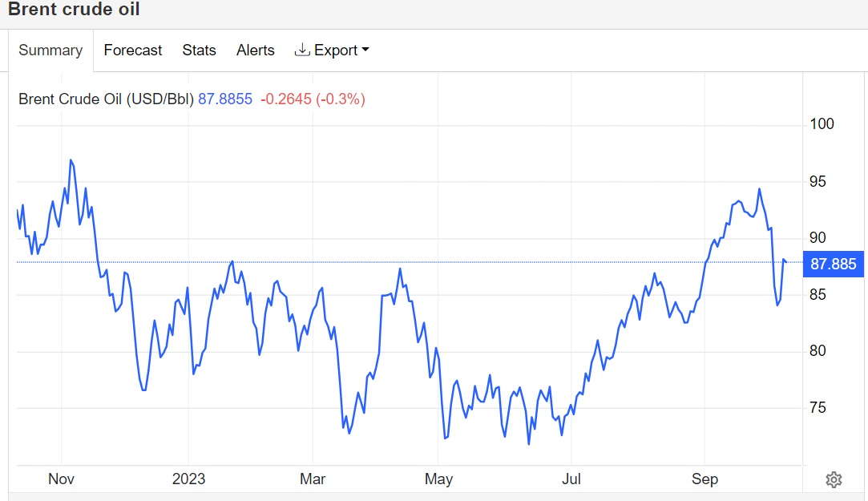Click the May label on the time axis
Screen dimensions: 868x501
(438, 479)
